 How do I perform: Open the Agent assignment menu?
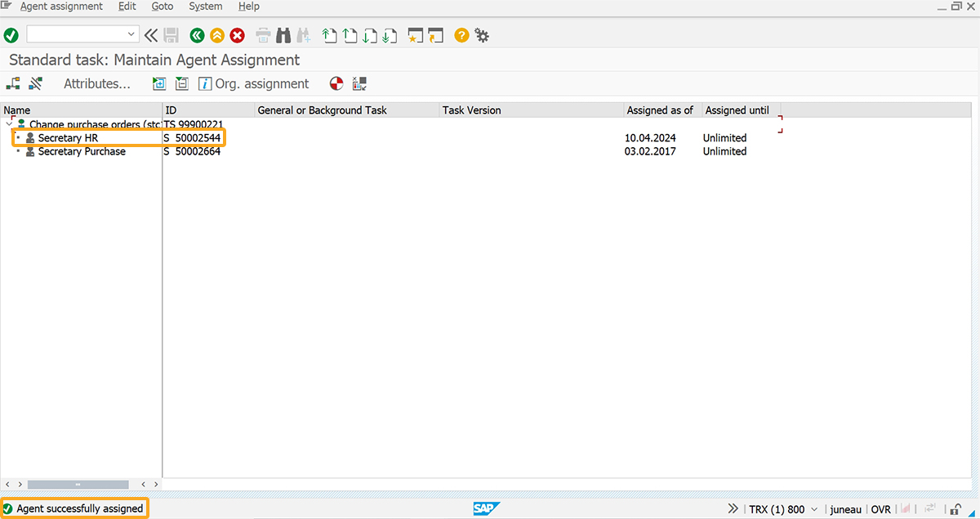click(61, 7)
